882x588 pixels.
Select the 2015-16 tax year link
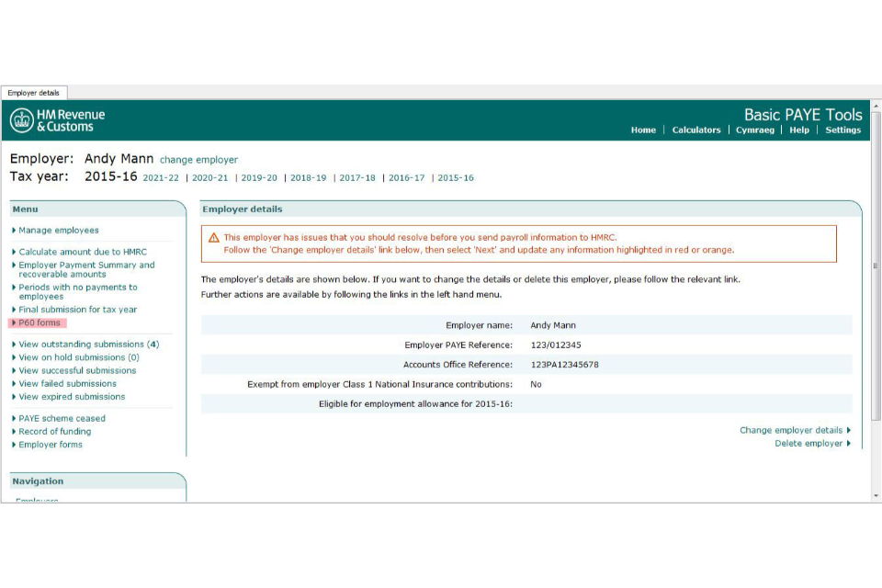(456, 178)
